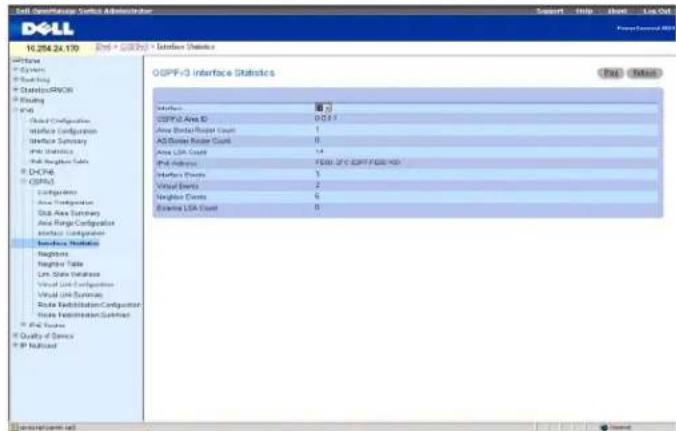Viewport: 676px width, 431px height.
Task: Open the About link in the top bar
Action: point(617,11)
